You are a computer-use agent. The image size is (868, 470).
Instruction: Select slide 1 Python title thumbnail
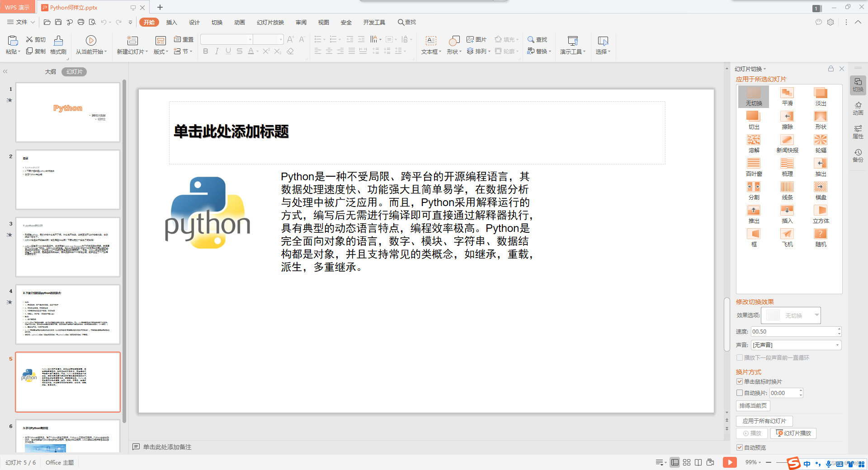click(x=68, y=112)
